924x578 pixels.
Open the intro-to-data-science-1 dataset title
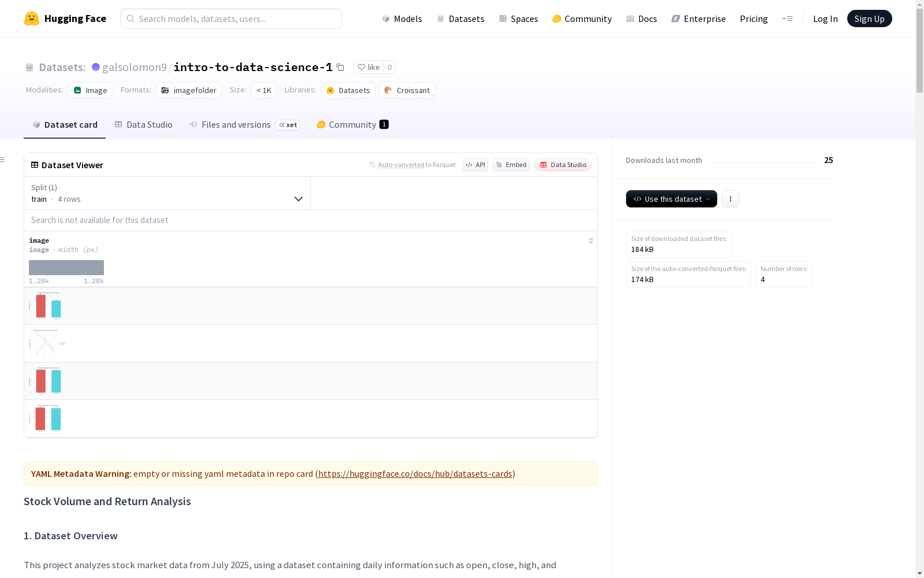pyautogui.click(x=253, y=68)
